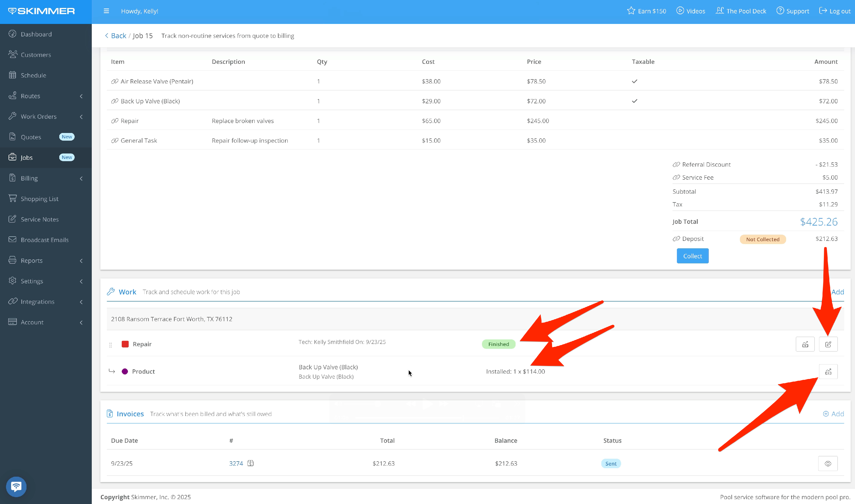Toggle taxable checkmark for Air Release Valve
This screenshot has height=504, width=855.
pyautogui.click(x=634, y=81)
